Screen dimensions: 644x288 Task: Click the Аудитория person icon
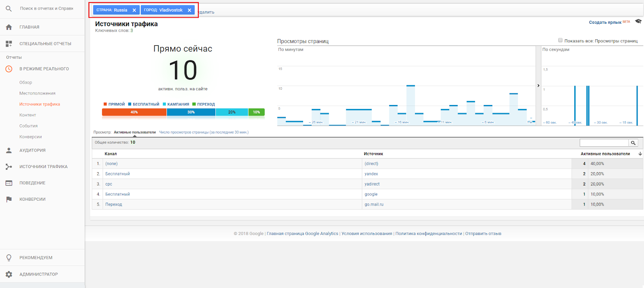click(9, 150)
